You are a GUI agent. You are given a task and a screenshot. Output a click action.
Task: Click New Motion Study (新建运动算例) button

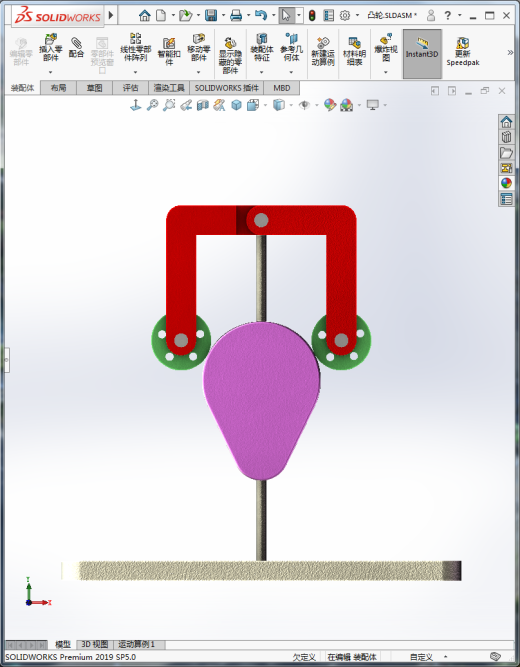pyautogui.click(x=323, y=51)
